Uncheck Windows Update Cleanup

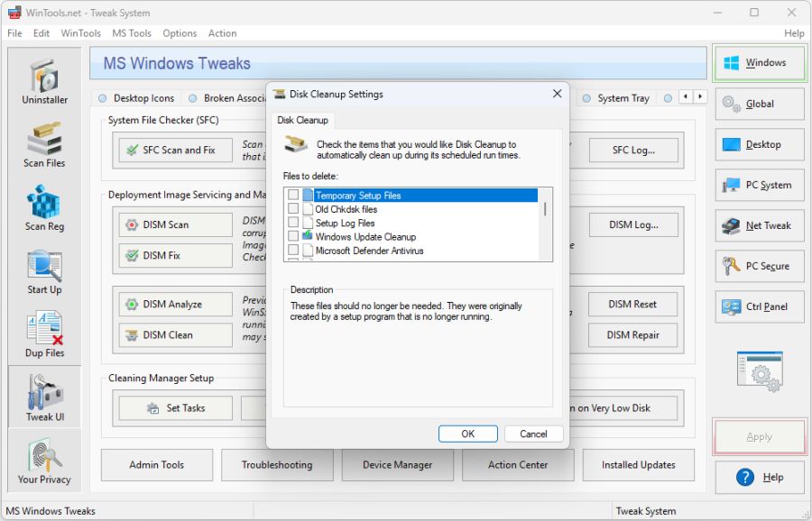(x=293, y=237)
